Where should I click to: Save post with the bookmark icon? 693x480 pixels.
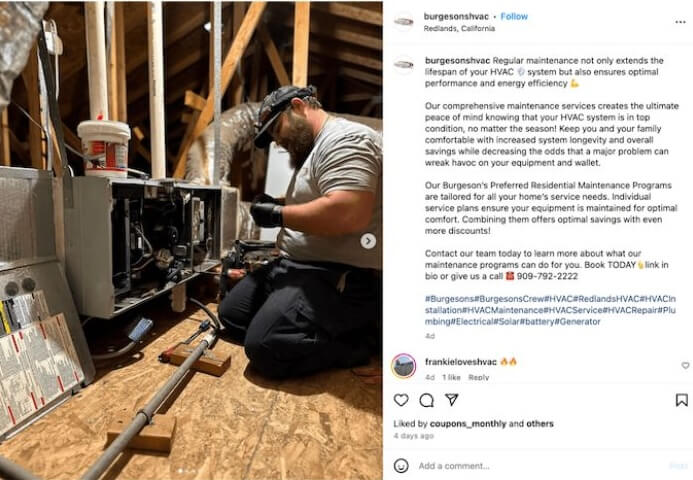[x=681, y=400]
